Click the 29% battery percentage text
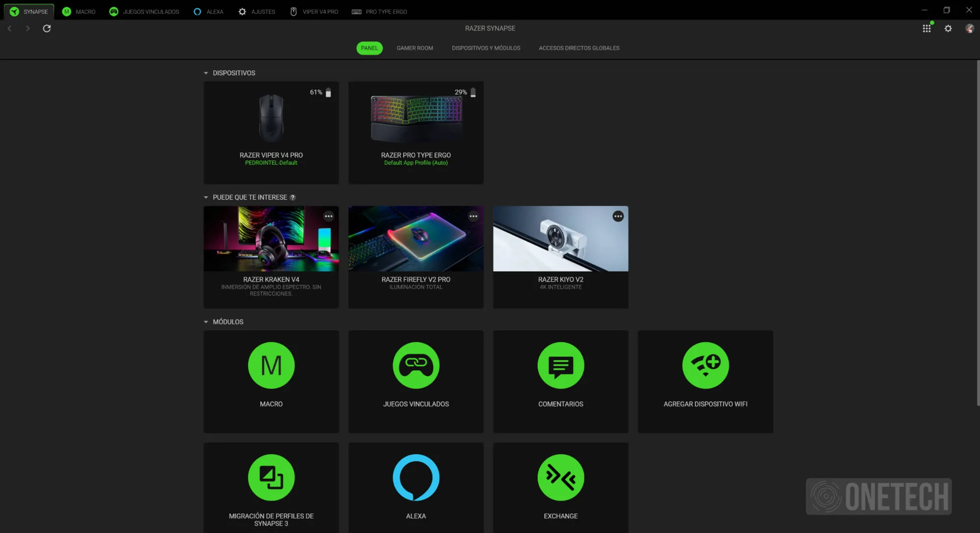 pyautogui.click(x=460, y=92)
